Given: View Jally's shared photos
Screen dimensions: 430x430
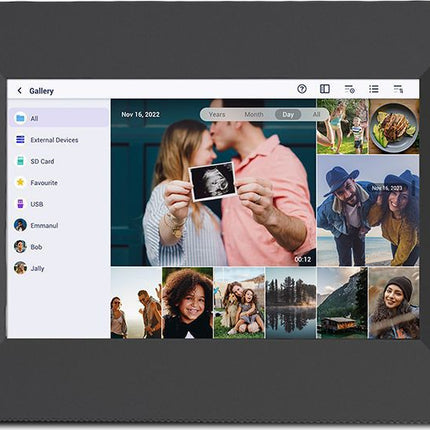Looking at the screenshot, I should tap(59, 268).
